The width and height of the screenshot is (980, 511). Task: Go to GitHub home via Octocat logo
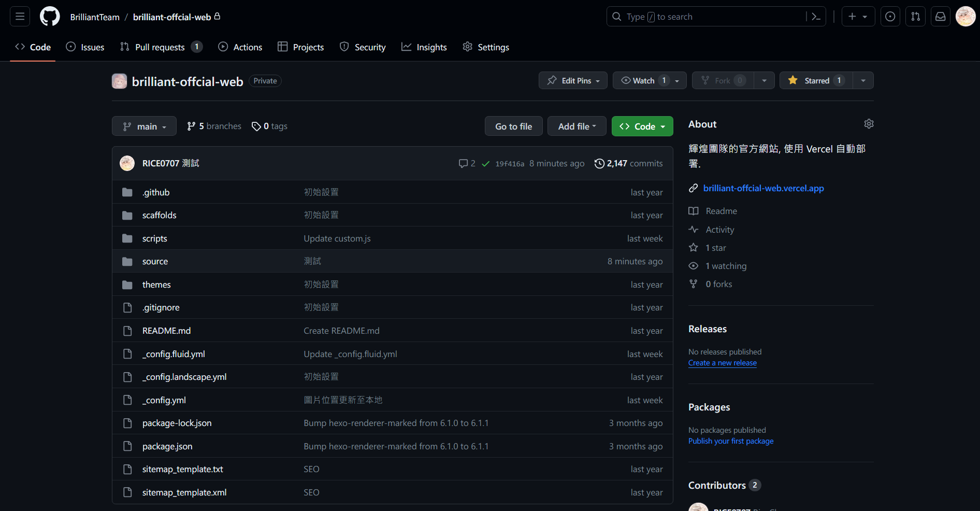(50, 17)
